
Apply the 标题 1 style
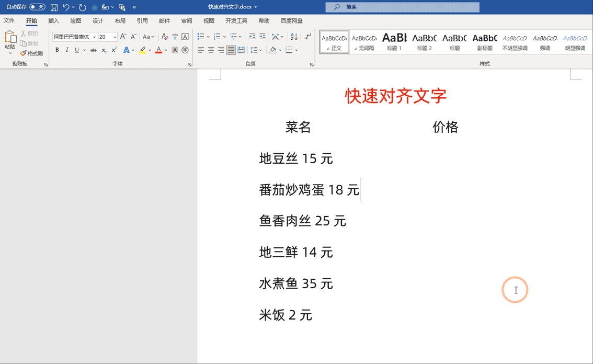[394, 42]
